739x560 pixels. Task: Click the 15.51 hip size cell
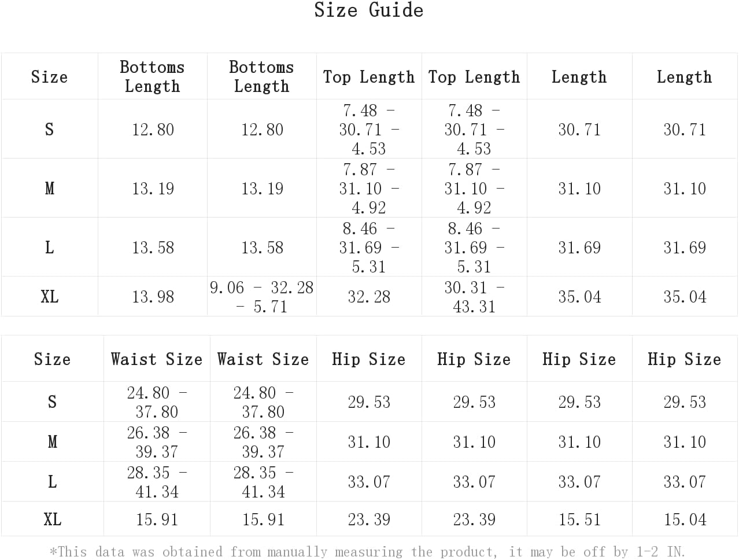(x=579, y=520)
